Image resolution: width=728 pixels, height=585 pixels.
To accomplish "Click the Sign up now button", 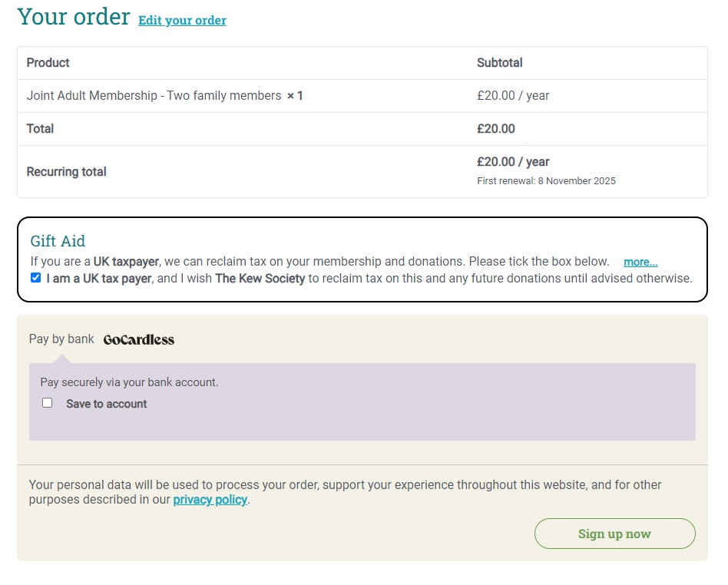I will 614,533.
